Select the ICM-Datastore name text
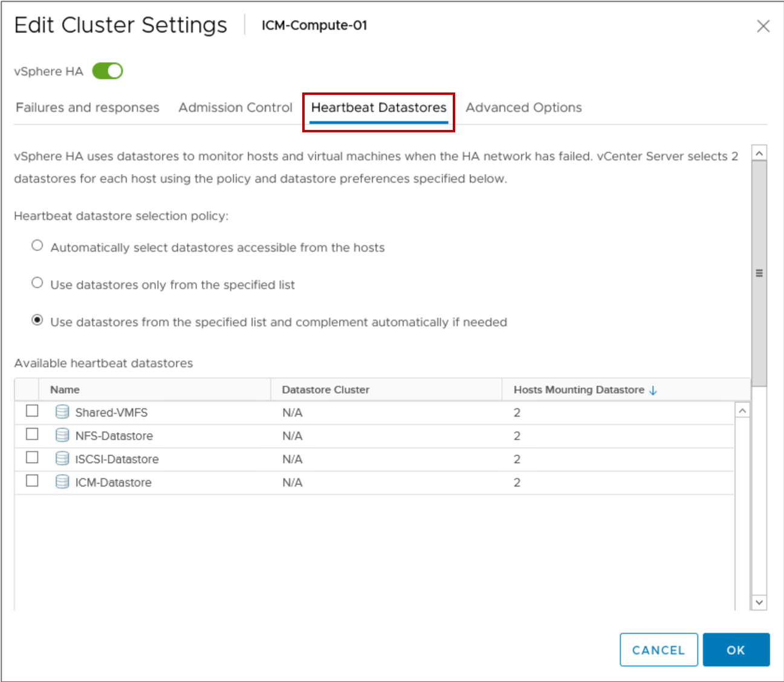The width and height of the screenshot is (784, 682). [114, 482]
